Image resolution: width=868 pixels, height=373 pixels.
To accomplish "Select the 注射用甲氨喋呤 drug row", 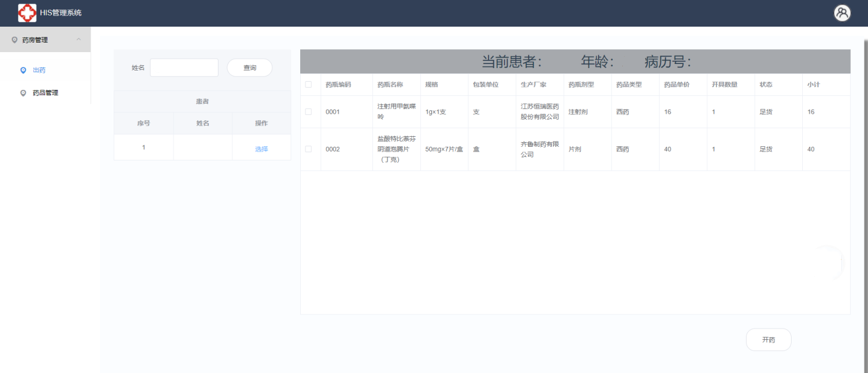I will click(396, 112).
